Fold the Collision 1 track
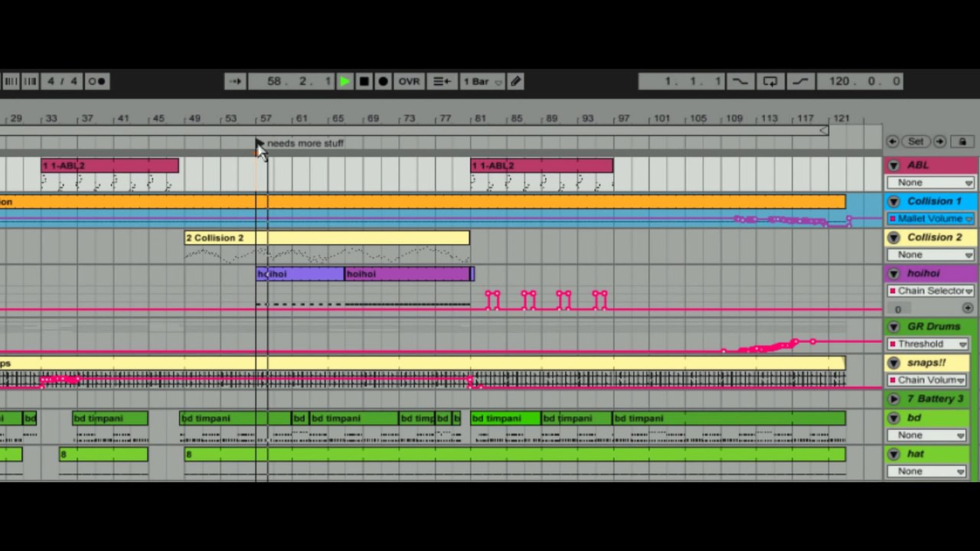The width and height of the screenshot is (980, 551). (893, 201)
